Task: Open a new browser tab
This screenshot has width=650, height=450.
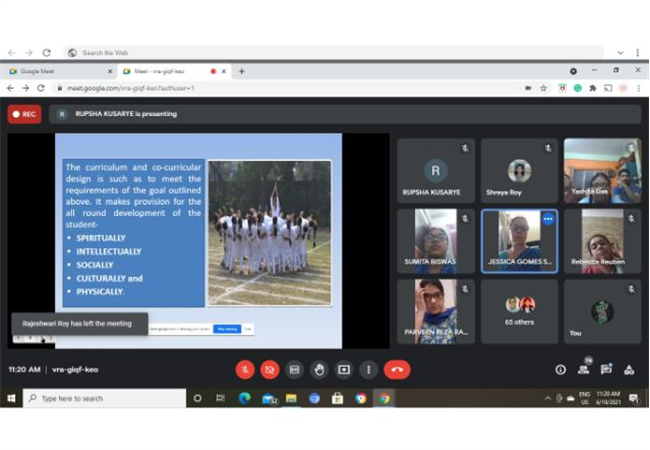Action: click(x=242, y=71)
